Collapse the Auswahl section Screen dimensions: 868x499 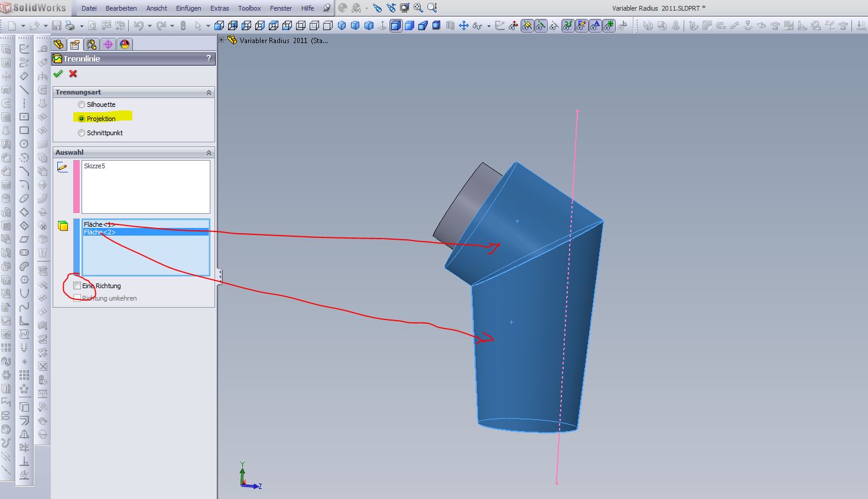click(x=209, y=153)
